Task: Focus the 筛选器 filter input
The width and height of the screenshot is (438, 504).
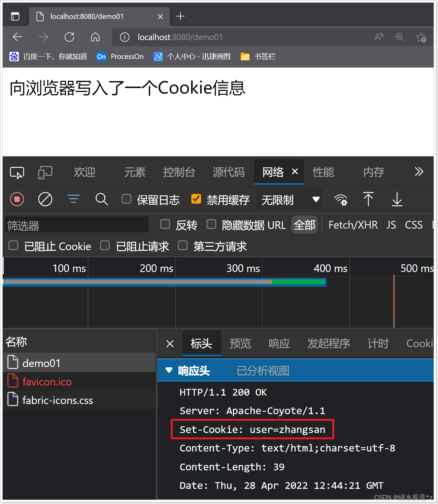Action: coord(77,225)
